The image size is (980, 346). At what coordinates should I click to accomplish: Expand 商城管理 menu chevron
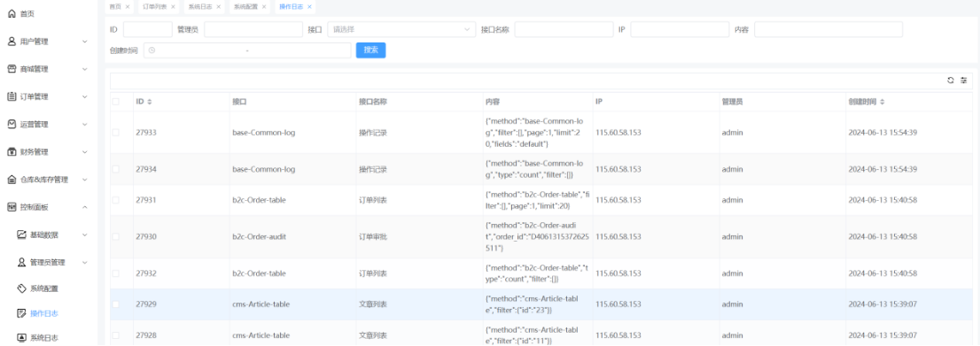coord(85,69)
